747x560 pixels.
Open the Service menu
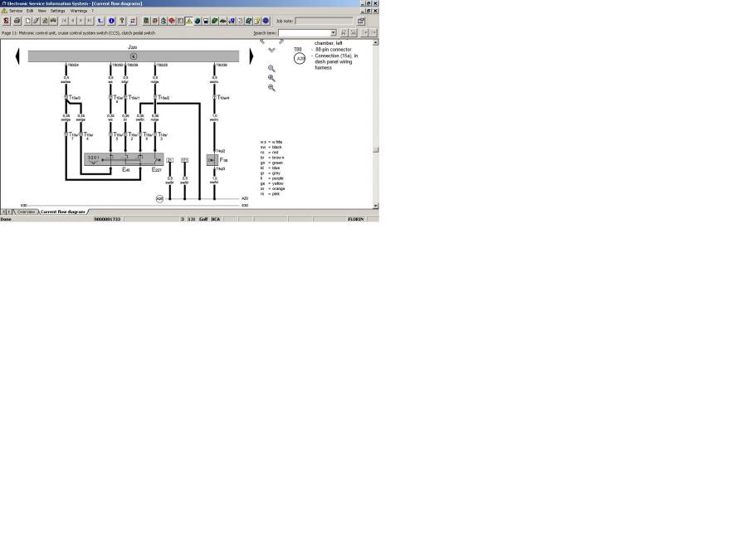pos(16,11)
